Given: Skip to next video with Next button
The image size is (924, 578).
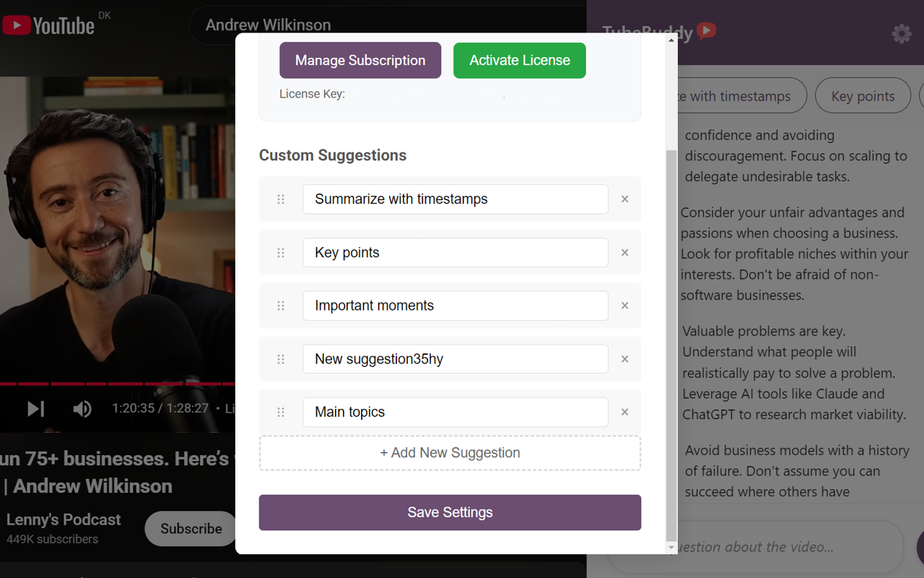Looking at the screenshot, I should 35,409.
